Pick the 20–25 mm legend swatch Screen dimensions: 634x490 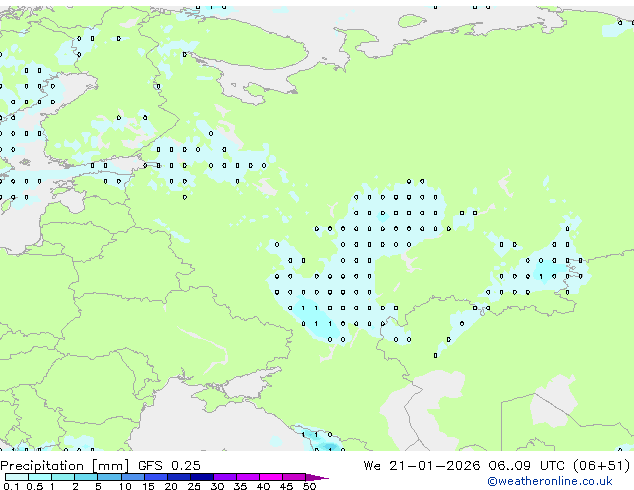tap(179, 477)
